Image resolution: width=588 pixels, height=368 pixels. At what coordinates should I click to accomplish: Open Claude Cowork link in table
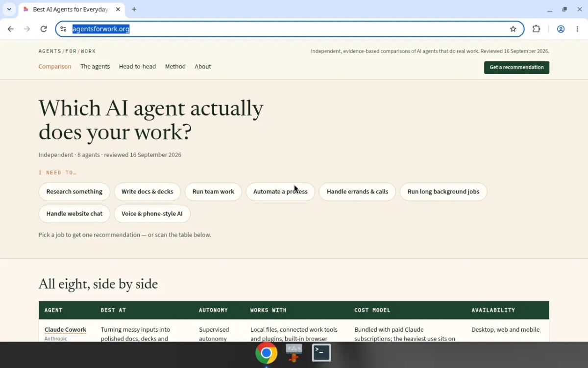coord(65,330)
